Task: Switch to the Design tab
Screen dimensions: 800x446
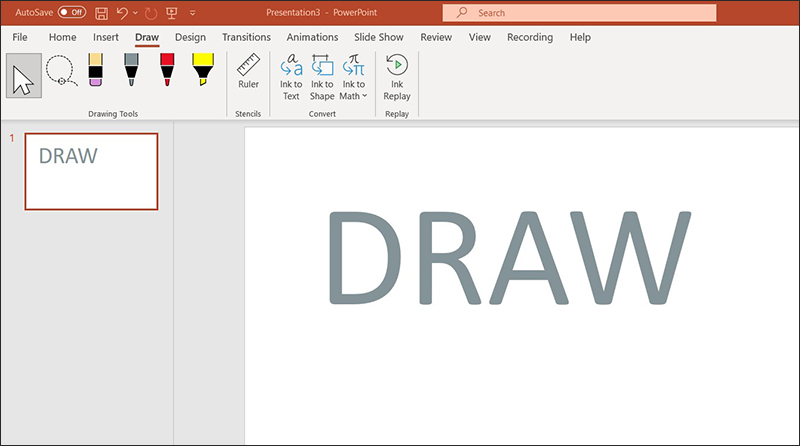Action: point(190,37)
